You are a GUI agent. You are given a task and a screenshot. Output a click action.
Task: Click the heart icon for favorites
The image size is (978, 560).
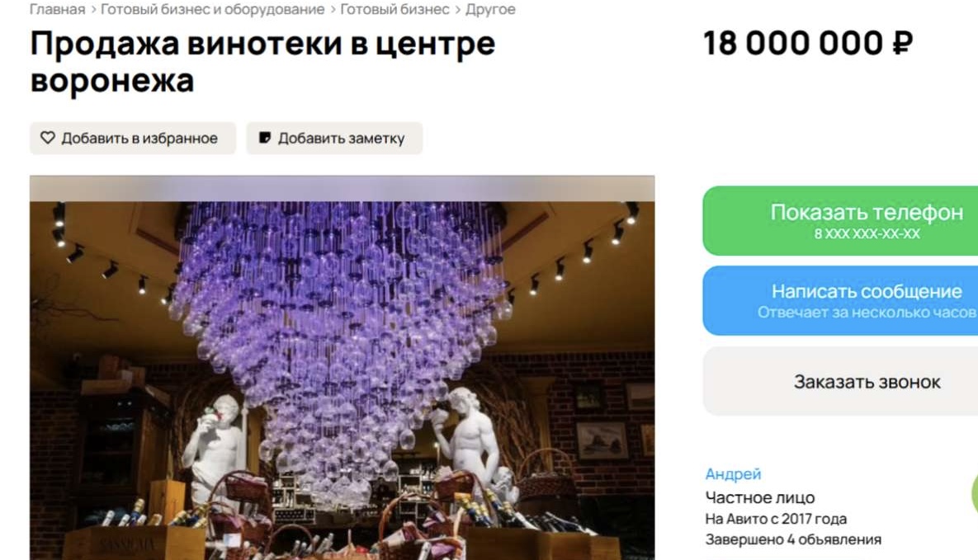click(x=47, y=138)
